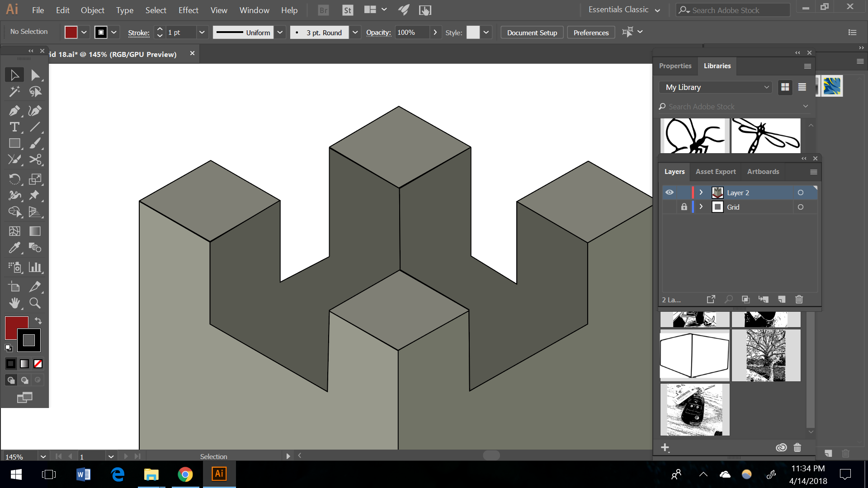Select the Rectangle tool

click(14, 143)
